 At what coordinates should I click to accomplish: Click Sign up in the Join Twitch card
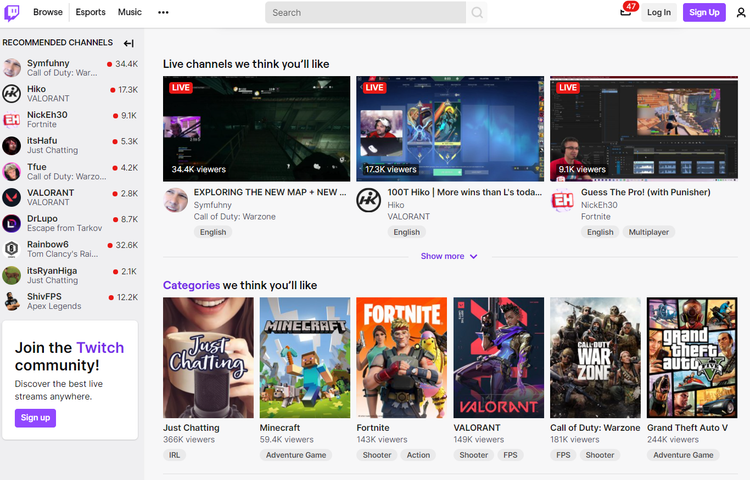coord(35,418)
